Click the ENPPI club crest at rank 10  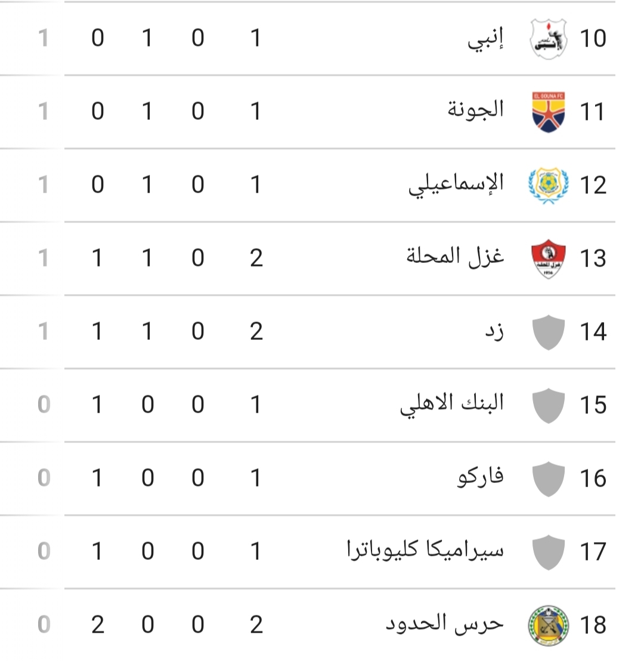tap(549, 39)
